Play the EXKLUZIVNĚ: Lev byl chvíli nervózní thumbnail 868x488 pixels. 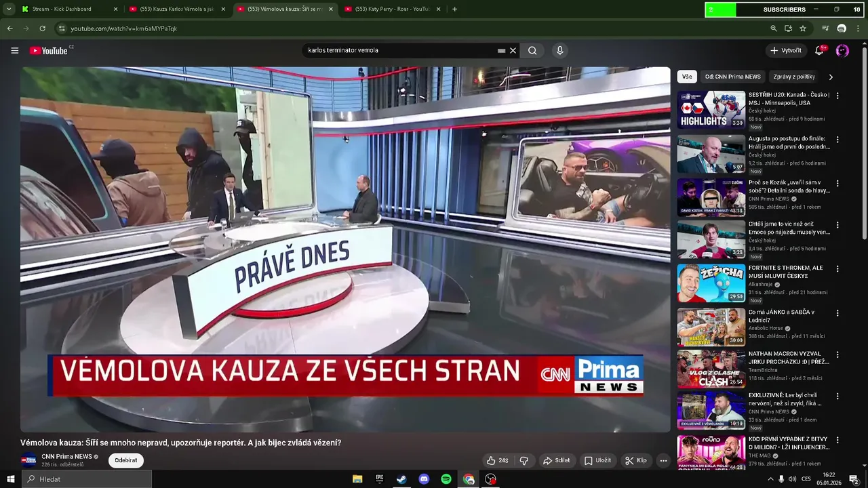click(711, 411)
